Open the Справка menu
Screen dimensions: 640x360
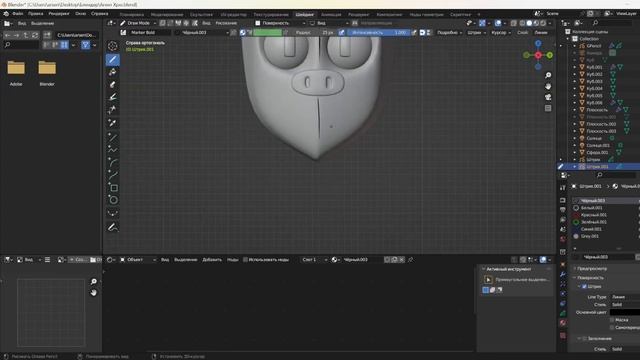[x=100, y=13]
